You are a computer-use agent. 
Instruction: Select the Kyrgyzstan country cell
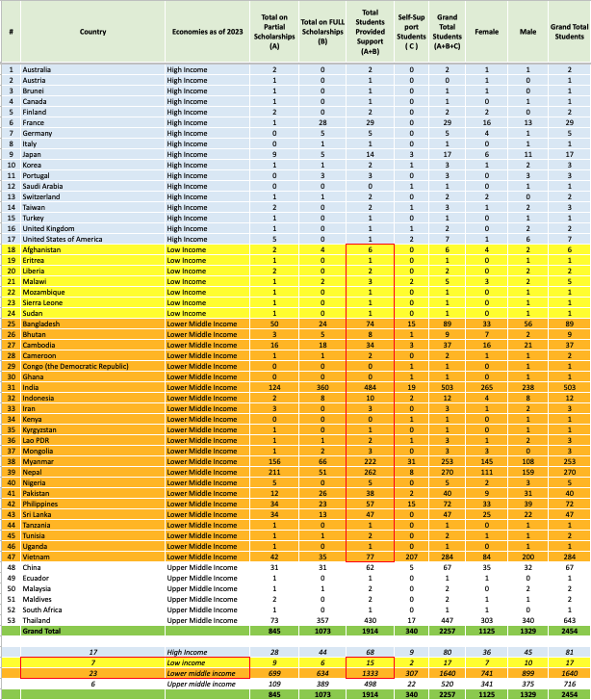92,429
